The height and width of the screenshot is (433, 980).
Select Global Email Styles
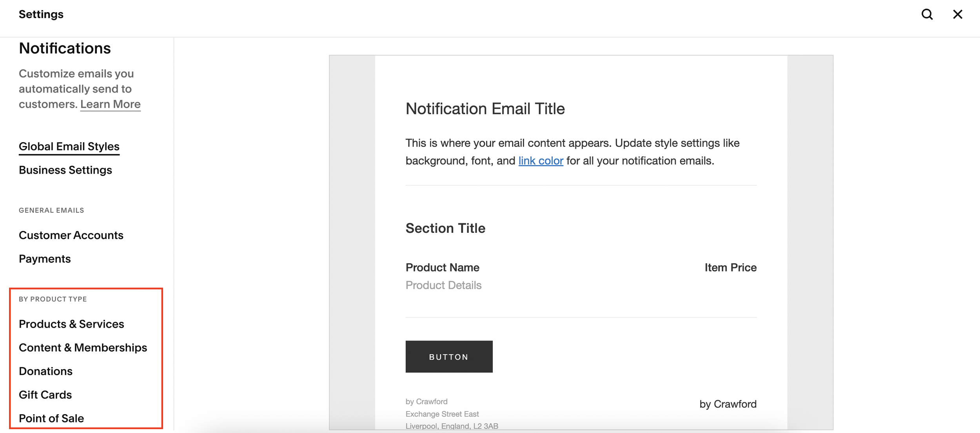[x=69, y=147]
